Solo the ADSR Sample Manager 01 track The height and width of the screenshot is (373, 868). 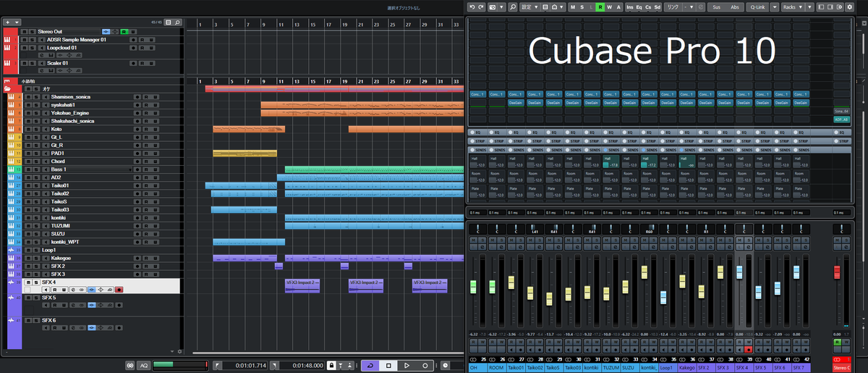click(31, 40)
